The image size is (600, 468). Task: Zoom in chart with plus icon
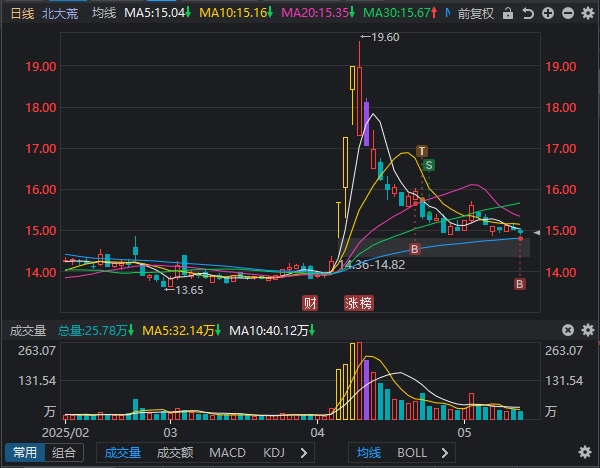point(545,14)
